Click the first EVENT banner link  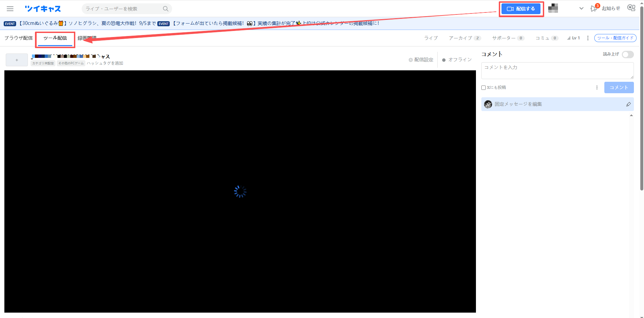80,23
